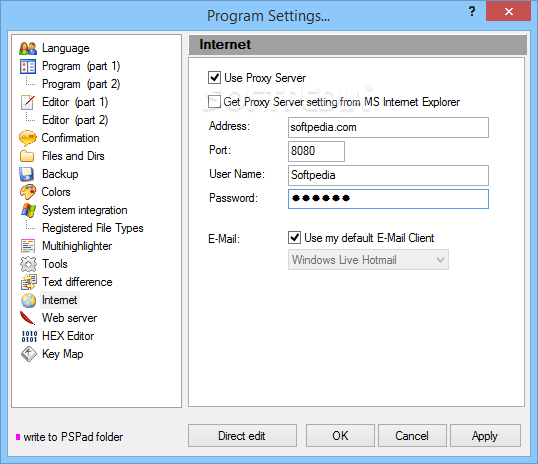Open Colors settings page
Image resolution: width=538 pixels, height=464 pixels.
click(x=56, y=192)
